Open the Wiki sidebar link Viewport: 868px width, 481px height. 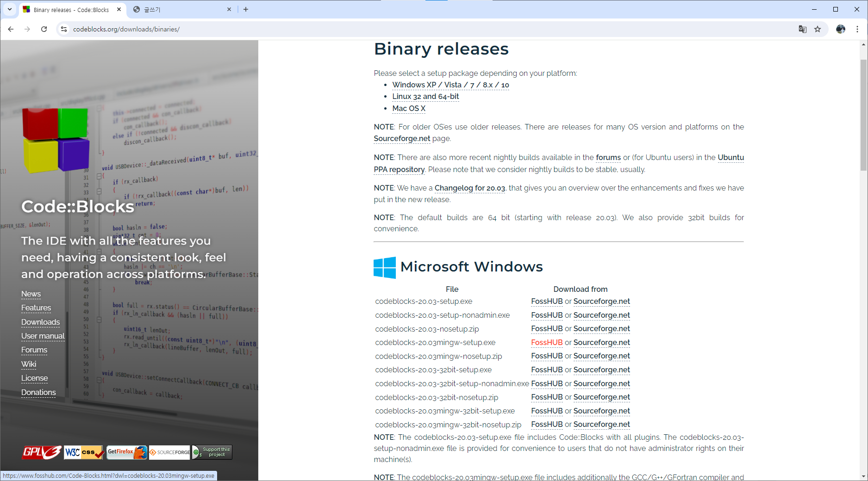click(29, 364)
